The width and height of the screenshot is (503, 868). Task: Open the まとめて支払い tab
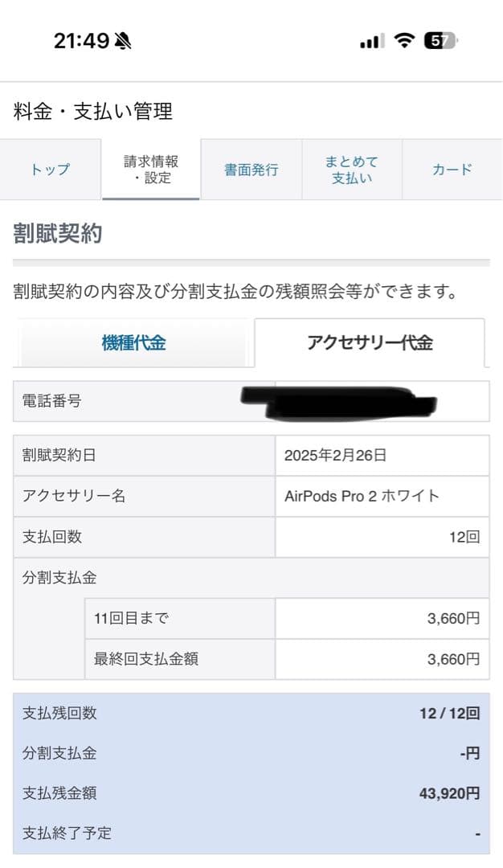point(351,170)
